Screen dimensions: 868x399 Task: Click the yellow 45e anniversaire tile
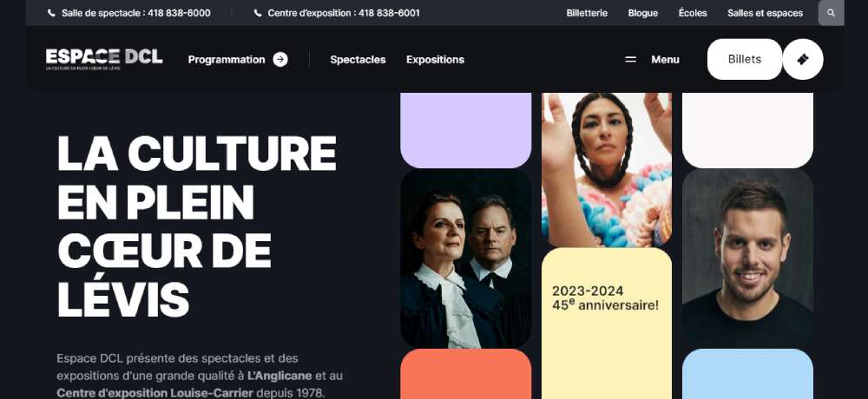(607, 324)
